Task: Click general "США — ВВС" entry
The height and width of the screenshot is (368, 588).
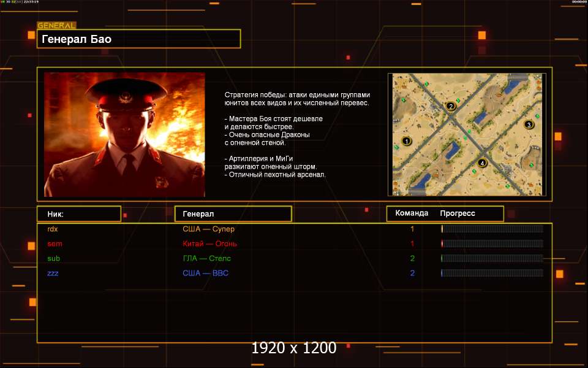Action: coord(206,273)
